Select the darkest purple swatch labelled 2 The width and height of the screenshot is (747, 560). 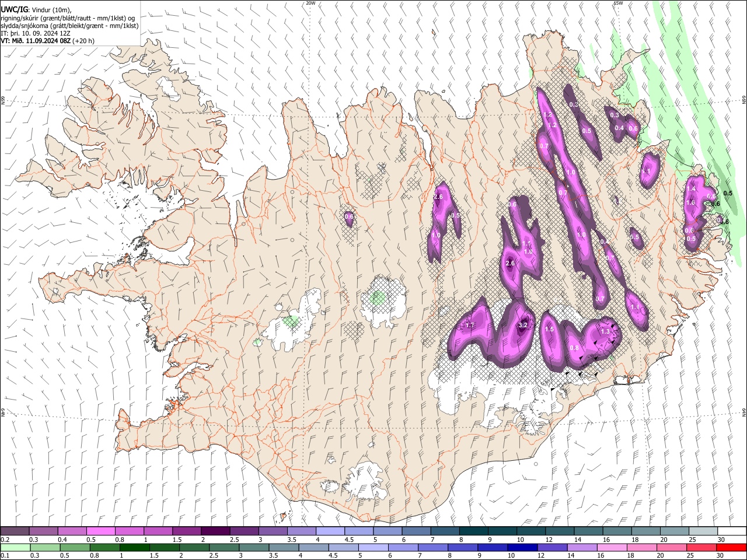(215, 531)
